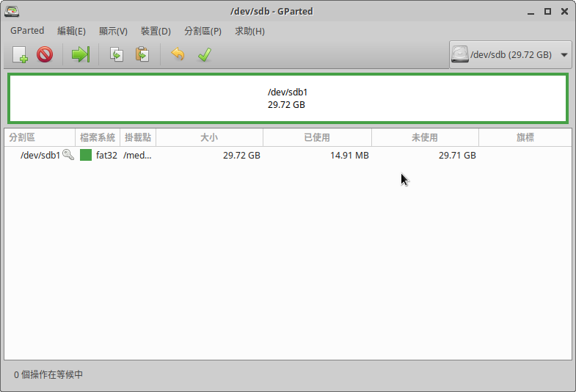The width and height of the screenshot is (576, 392).
Task: Open the /dev/sdb device selector dropdown
Action: 511,54
